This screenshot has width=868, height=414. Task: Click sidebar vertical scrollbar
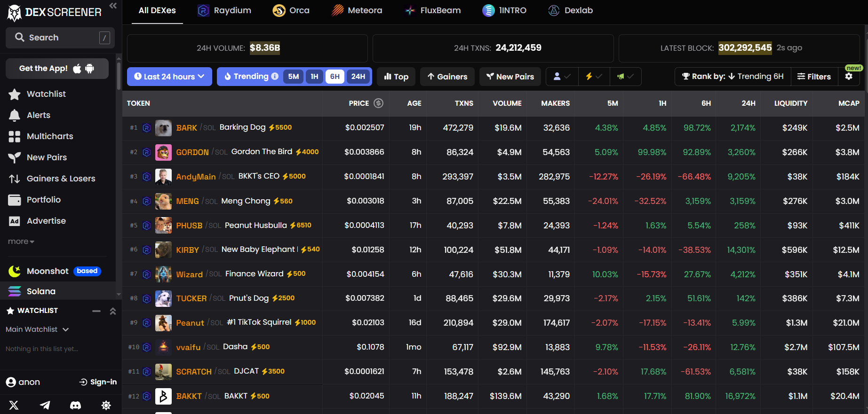pyautogui.click(x=119, y=75)
